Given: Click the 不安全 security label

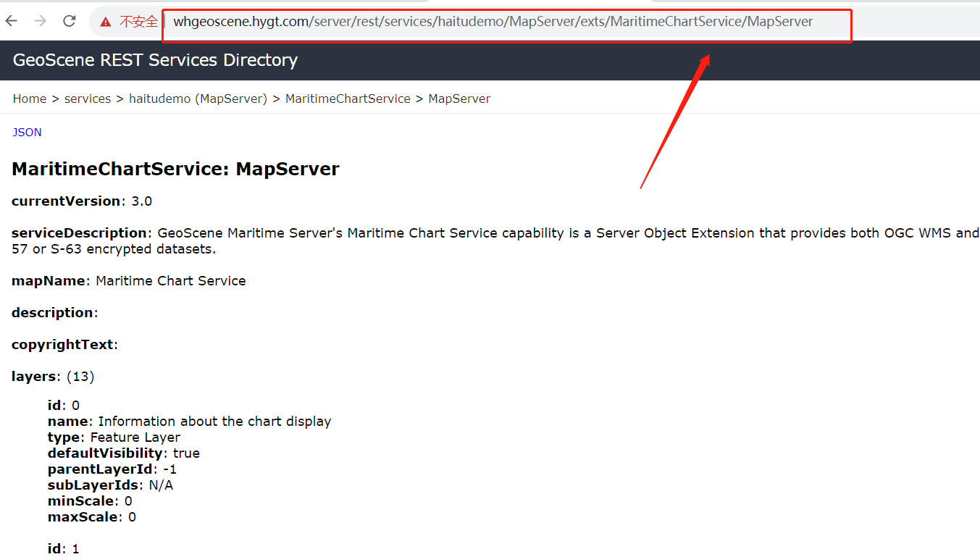Looking at the screenshot, I should (138, 22).
